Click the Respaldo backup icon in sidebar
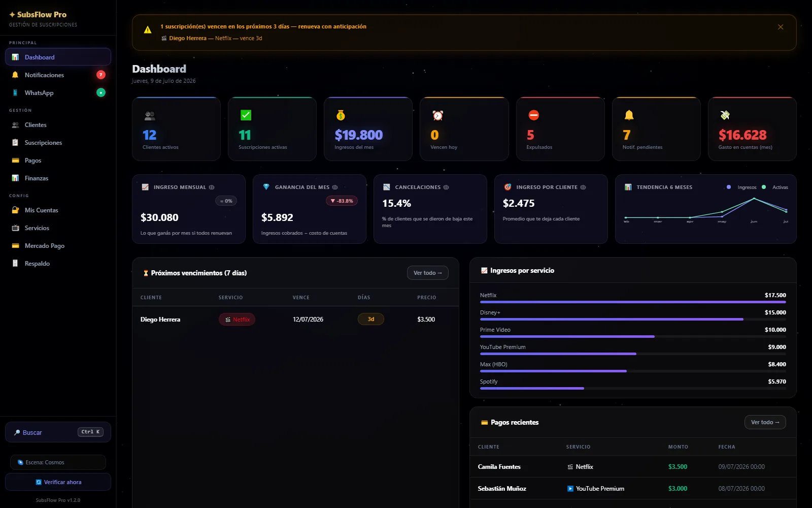The width and height of the screenshot is (812, 508). pos(15,263)
